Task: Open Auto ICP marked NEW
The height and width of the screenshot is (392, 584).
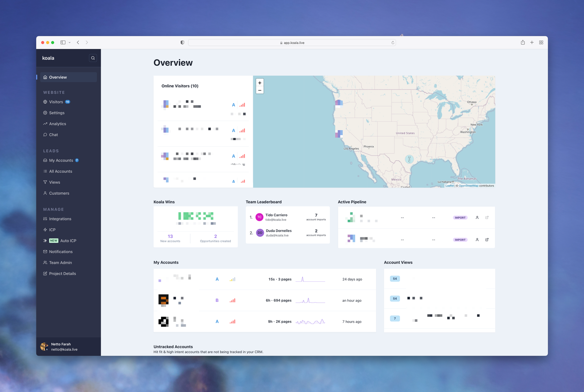Action: 68,241
